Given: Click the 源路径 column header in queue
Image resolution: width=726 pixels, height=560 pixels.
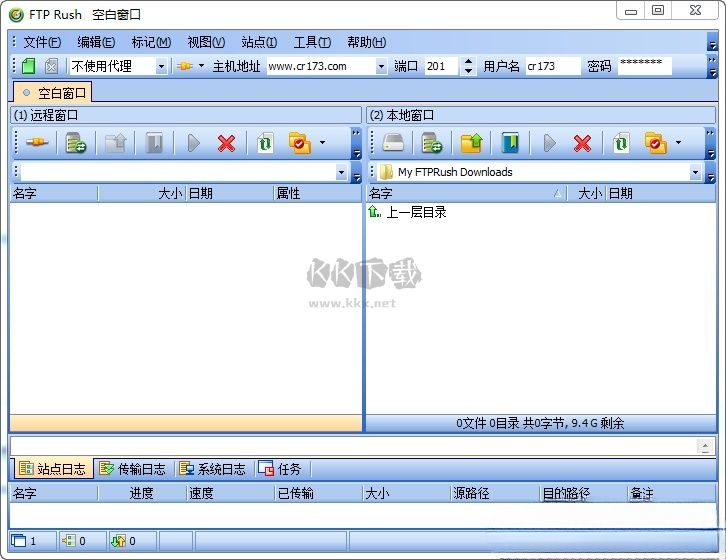Looking at the screenshot, I should [494, 493].
